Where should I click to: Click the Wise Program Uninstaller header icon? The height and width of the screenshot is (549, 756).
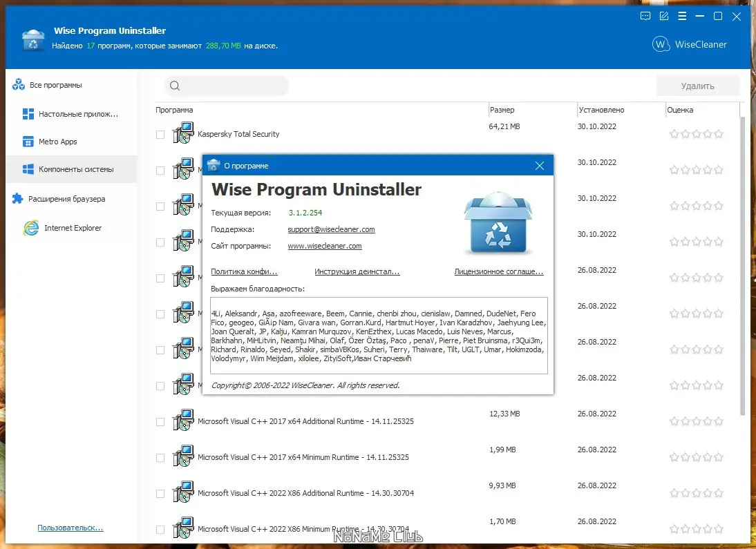point(33,39)
